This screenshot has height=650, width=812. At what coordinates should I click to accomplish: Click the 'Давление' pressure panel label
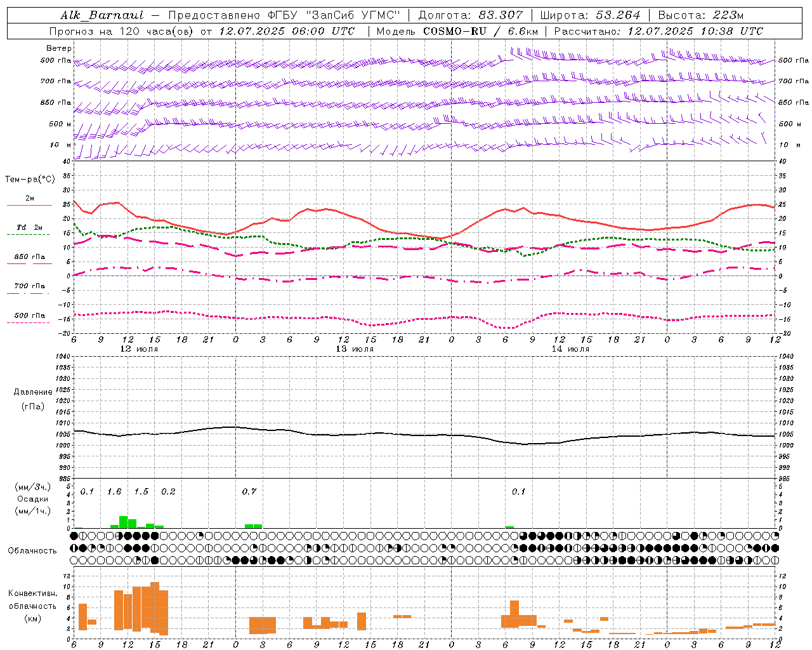coord(32,392)
